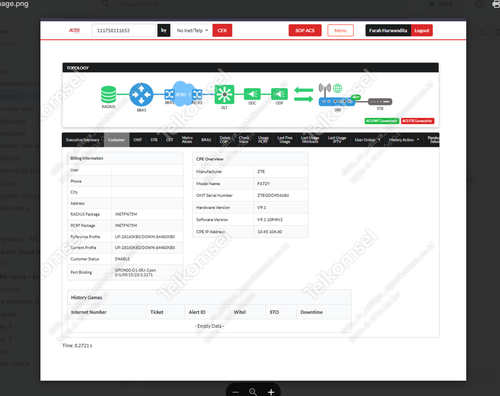Open the Executive Summary tab
This screenshot has width=500, height=396.
click(x=83, y=140)
